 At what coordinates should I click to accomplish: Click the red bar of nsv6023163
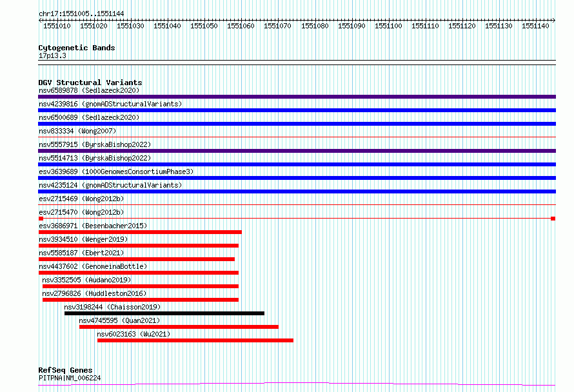point(195,340)
